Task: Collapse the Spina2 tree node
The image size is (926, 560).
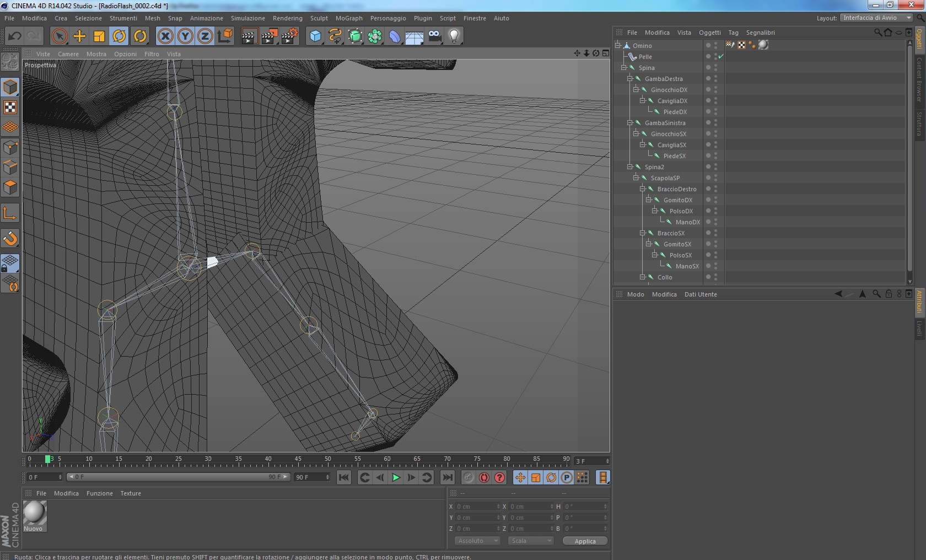Action: click(630, 166)
